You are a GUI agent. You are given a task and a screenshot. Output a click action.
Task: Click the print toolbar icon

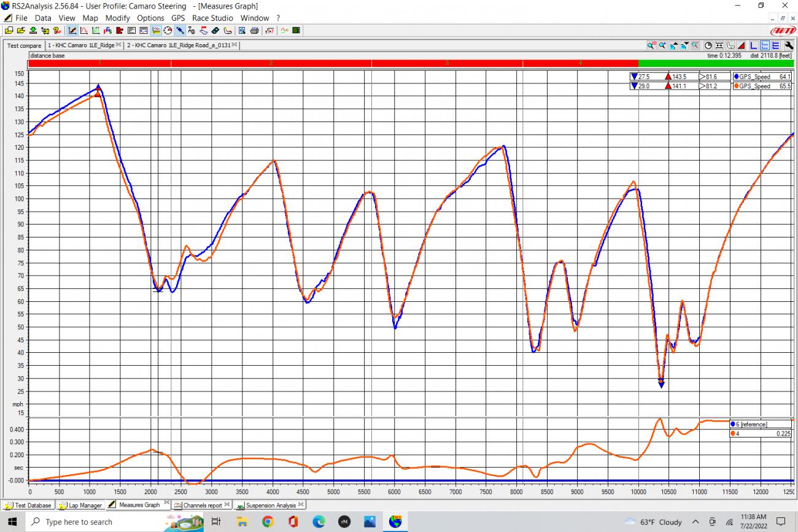[254, 30]
